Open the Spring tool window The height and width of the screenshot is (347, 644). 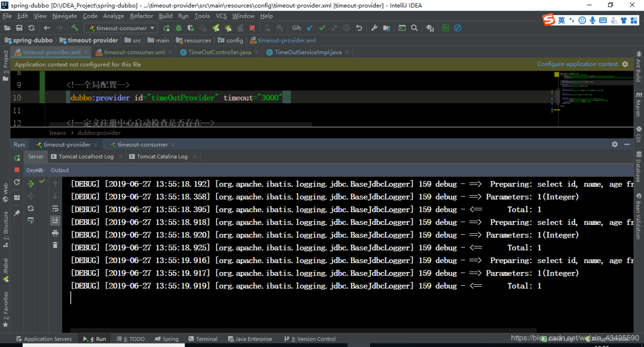[x=167, y=339]
